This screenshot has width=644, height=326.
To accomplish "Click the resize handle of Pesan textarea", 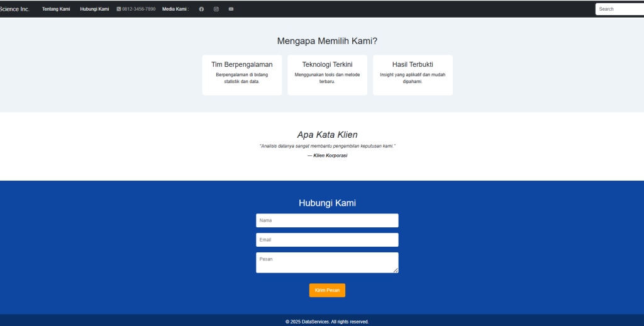I will 396,271.
